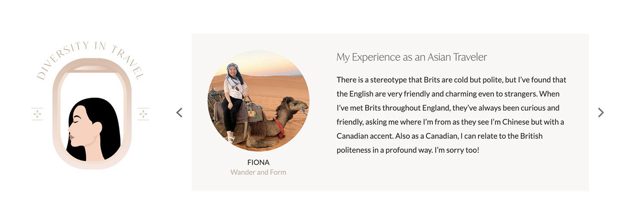This screenshot has width=644, height=215.
Task: Click the word "stereotype" in the testimonial
Action: (x=381, y=80)
